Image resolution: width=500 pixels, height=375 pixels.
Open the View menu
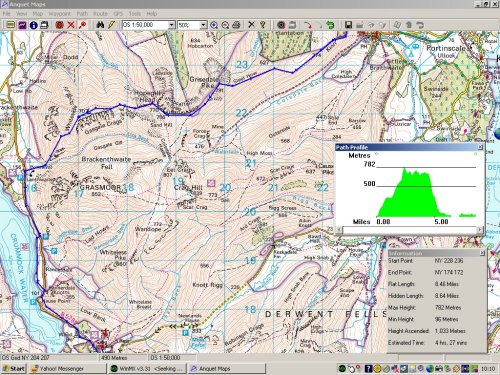(x=22, y=14)
